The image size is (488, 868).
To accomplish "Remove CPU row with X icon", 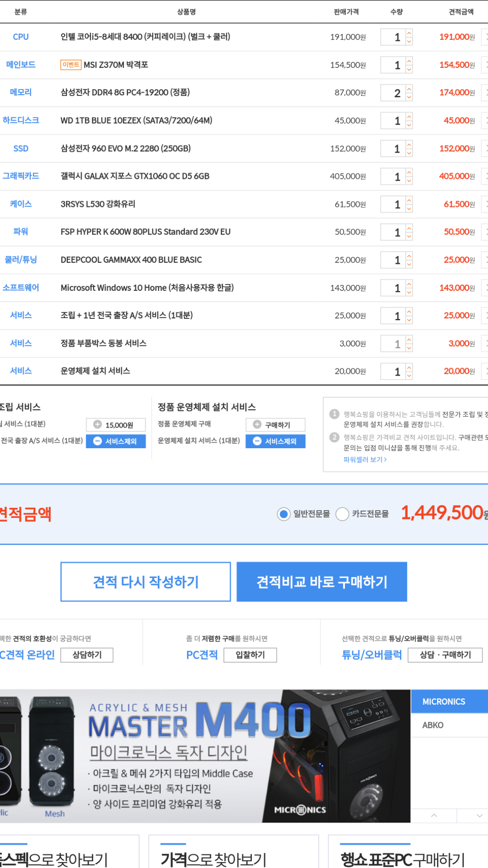I will (485, 37).
